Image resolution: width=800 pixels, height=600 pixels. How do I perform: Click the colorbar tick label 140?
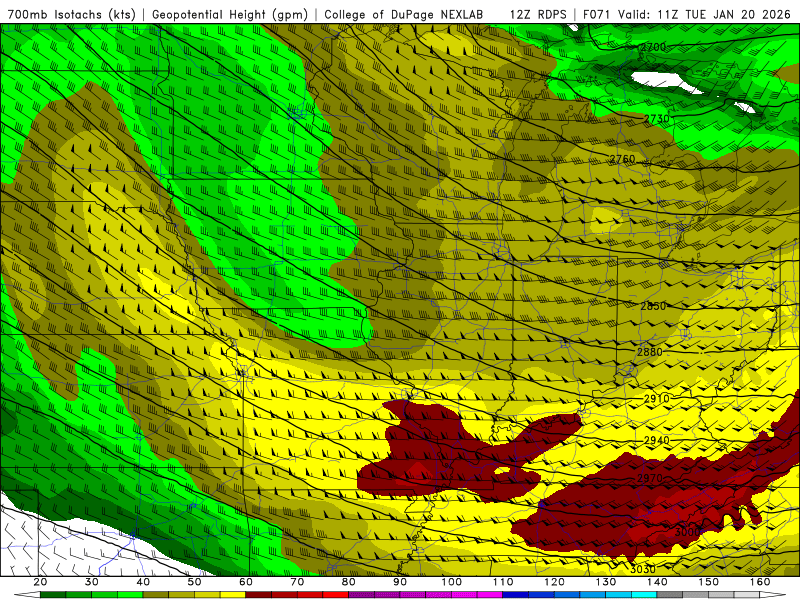(x=657, y=582)
